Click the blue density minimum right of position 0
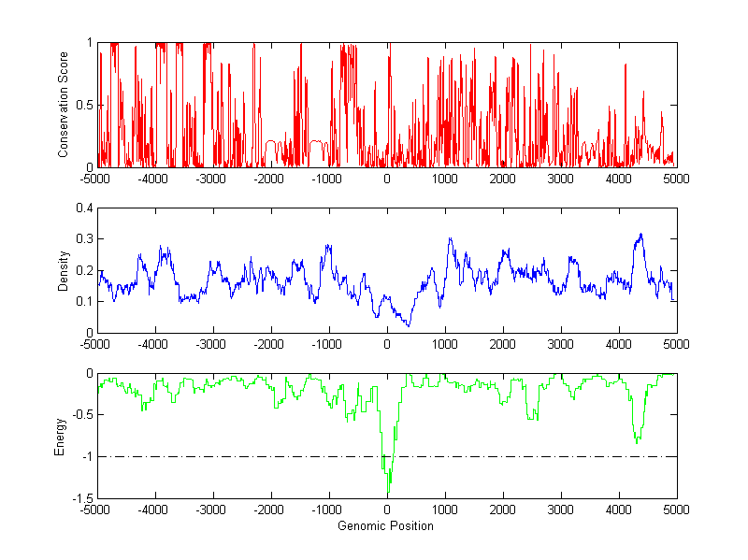Image resolution: width=748 pixels, height=560 pixels. pos(408,324)
